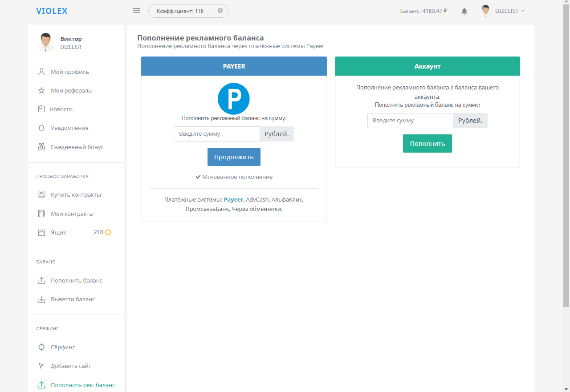Click the coefficient help question mark icon
This screenshot has height=392, width=570.
click(220, 11)
